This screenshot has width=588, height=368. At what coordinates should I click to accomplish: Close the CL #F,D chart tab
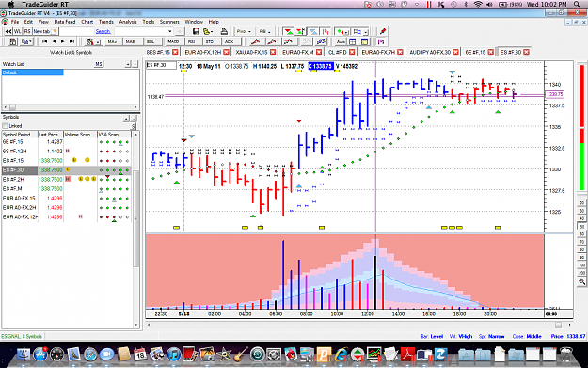point(352,52)
